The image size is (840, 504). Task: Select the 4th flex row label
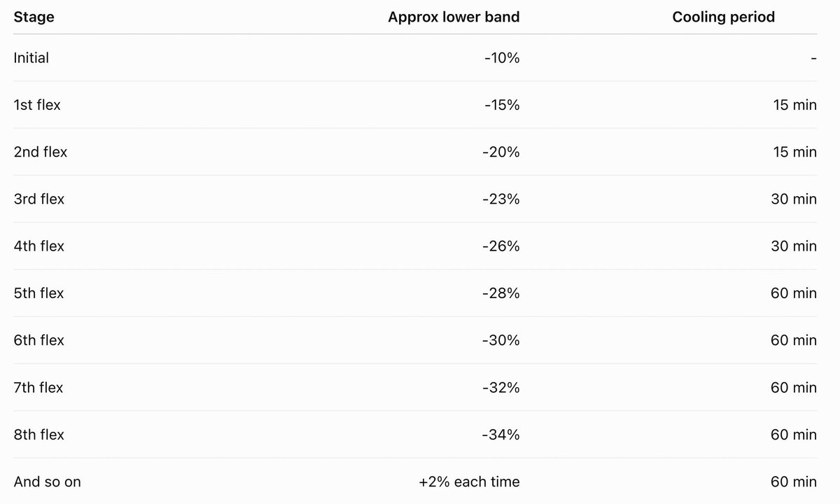(x=38, y=246)
